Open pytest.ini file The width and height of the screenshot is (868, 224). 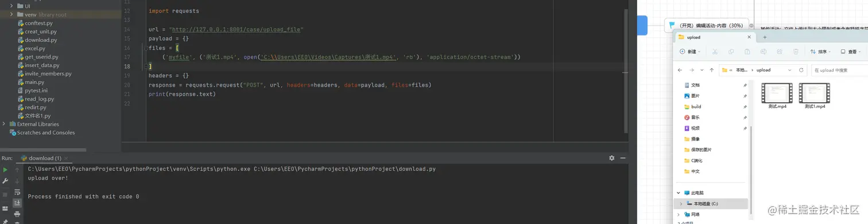(32, 91)
